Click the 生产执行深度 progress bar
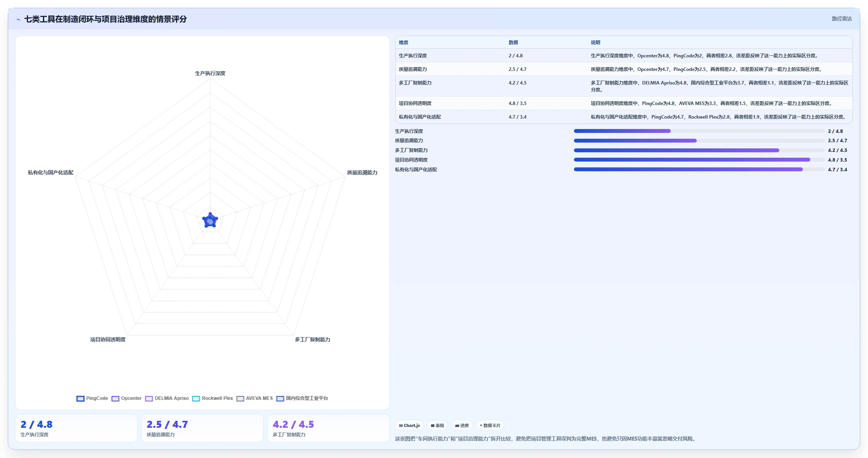The width and height of the screenshot is (868, 458). point(699,131)
